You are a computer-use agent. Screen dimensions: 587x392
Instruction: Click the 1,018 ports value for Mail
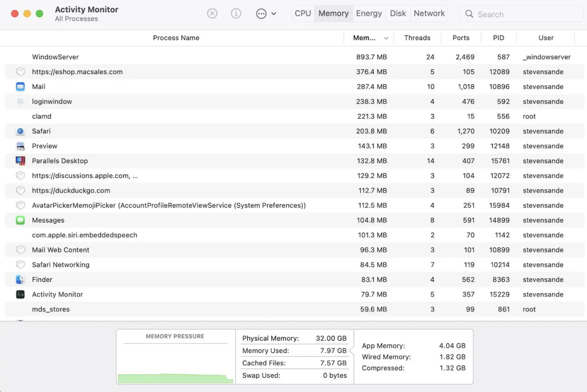pos(466,87)
